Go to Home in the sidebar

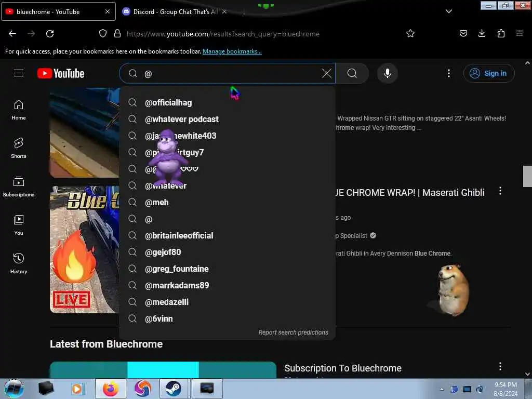coord(19,110)
